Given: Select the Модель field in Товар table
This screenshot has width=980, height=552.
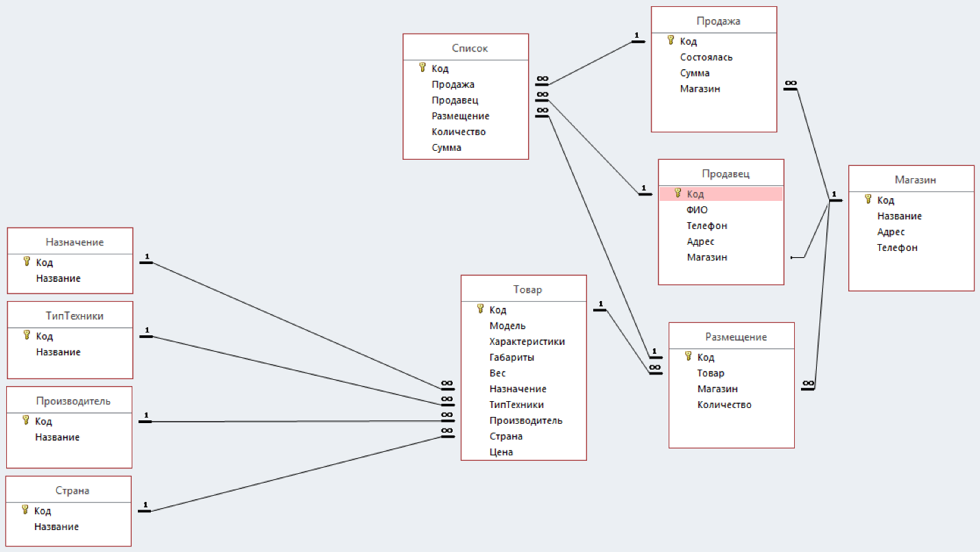Looking at the screenshot, I should point(524,326).
